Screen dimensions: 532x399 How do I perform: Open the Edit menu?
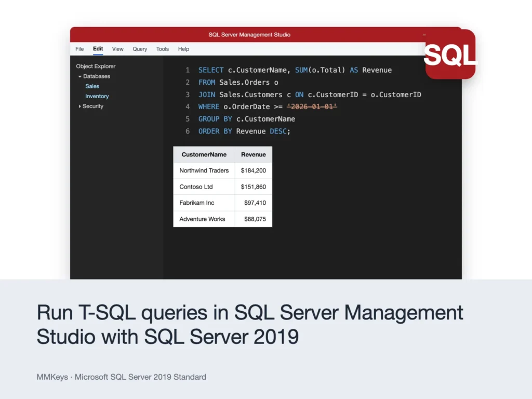coord(98,49)
